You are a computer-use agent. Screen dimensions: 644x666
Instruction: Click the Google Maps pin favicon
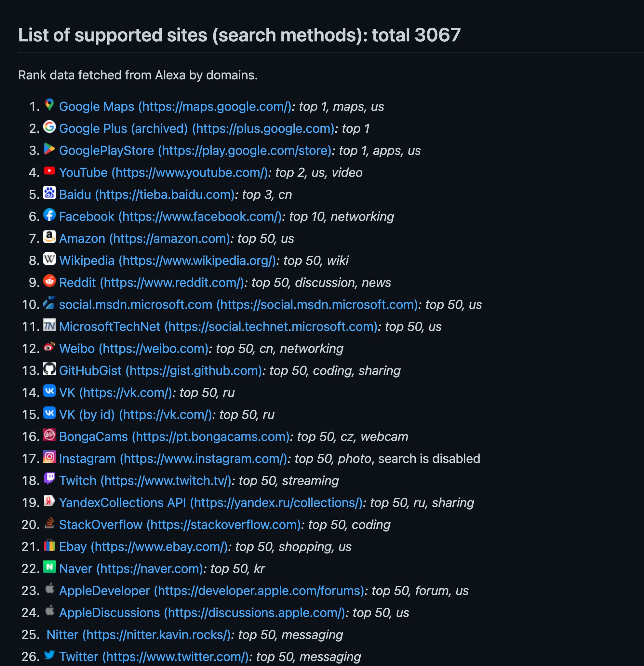point(49,105)
